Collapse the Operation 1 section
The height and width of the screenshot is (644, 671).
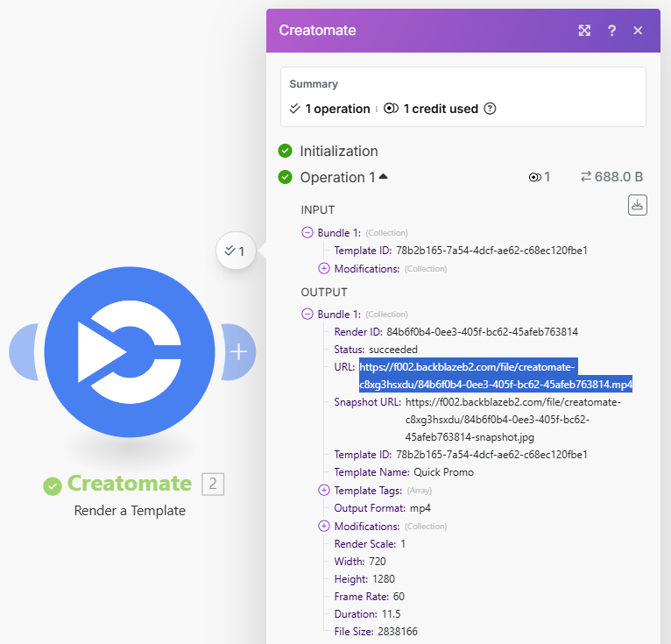[x=383, y=177]
